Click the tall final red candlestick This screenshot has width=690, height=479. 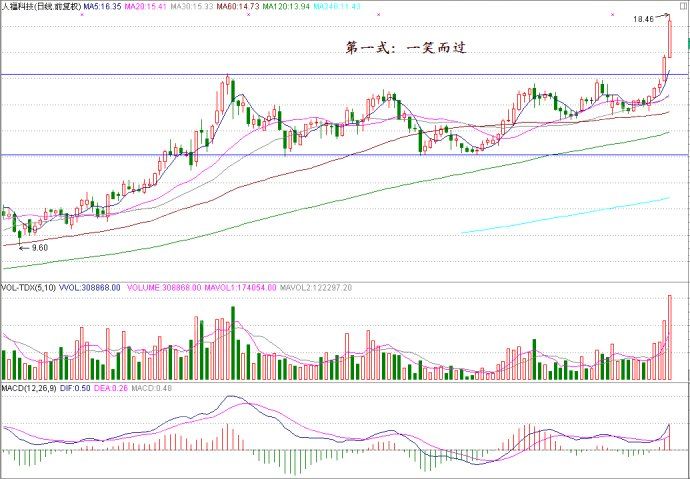click(x=670, y=39)
